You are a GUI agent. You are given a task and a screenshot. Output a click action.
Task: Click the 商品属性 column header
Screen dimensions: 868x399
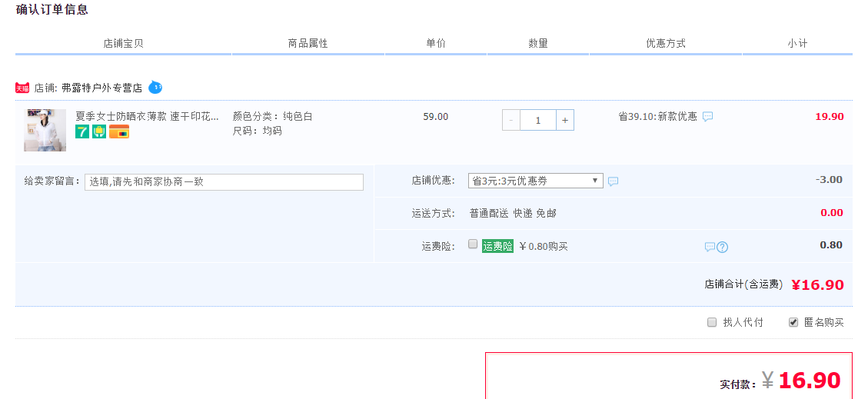tap(308, 43)
